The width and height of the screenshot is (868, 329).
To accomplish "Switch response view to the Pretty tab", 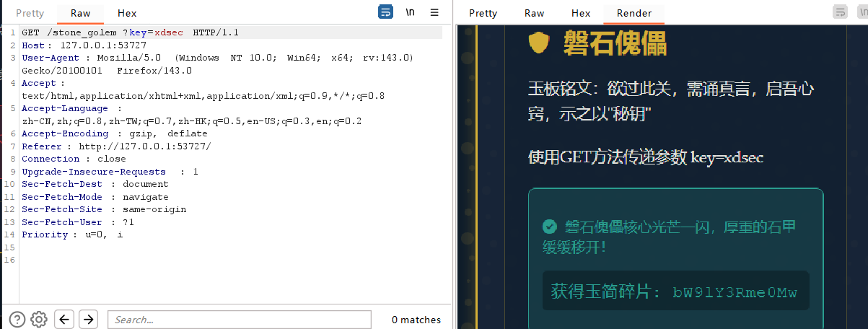I will pyautogui.click(x=483, y=13).
